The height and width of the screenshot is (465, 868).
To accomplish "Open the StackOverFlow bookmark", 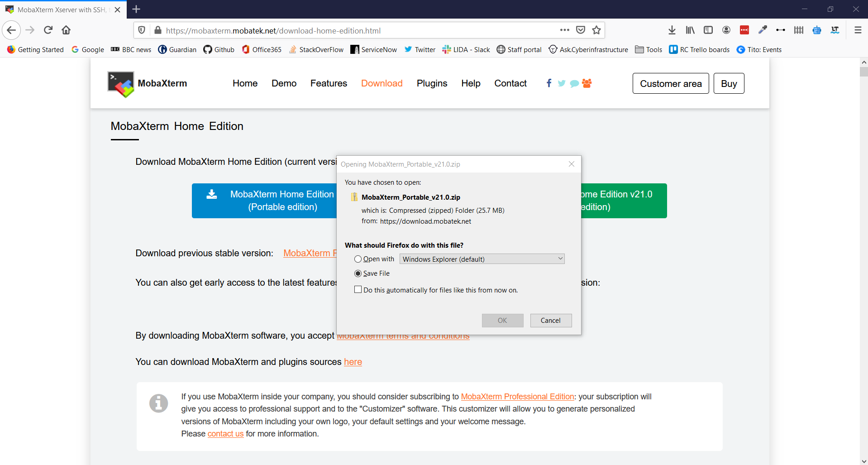I will [316, 49].
